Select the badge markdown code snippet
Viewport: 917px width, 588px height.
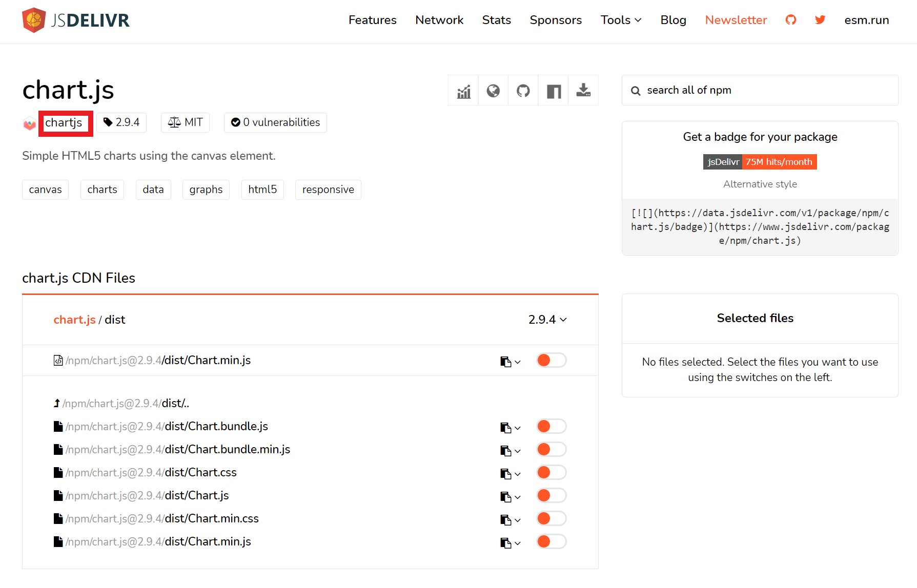(760, 226)
